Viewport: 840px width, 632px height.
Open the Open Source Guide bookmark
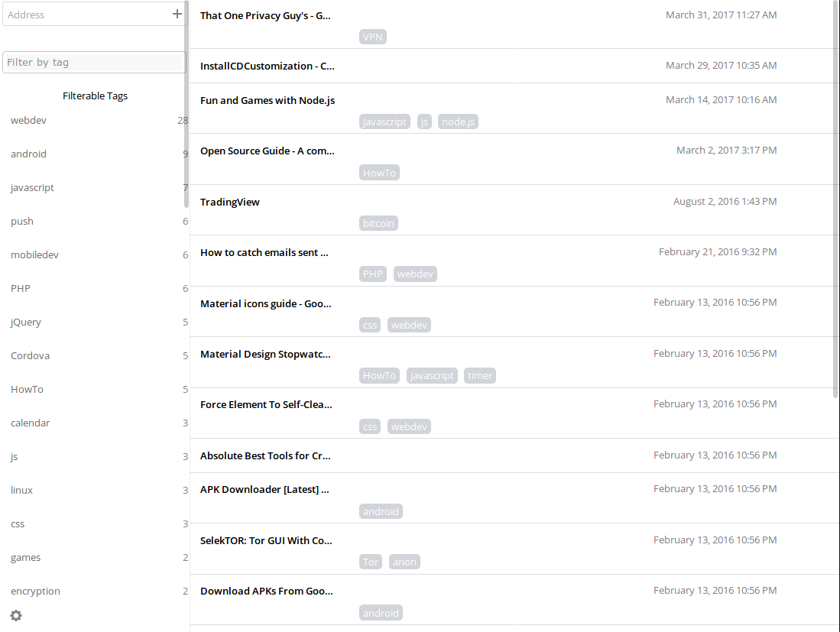(268, 151)
